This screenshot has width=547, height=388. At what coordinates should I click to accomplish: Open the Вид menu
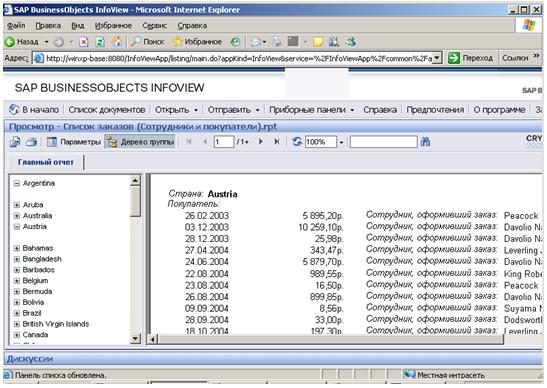pos(78,25)
